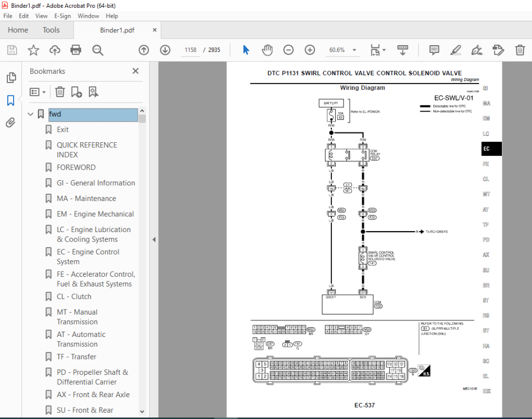Activate the selection arrow tool
The width and height of the screenshot is (532, 419).
tap(246, 50)
